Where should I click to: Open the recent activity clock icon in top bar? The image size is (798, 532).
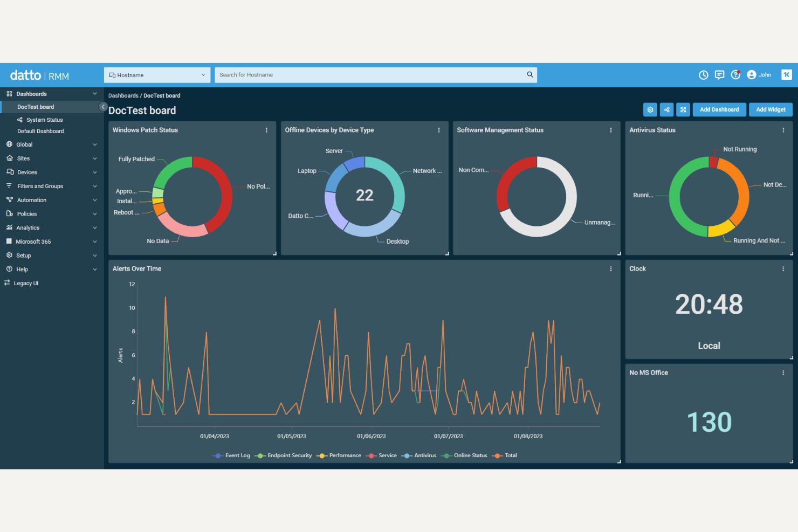coord(704,75)
